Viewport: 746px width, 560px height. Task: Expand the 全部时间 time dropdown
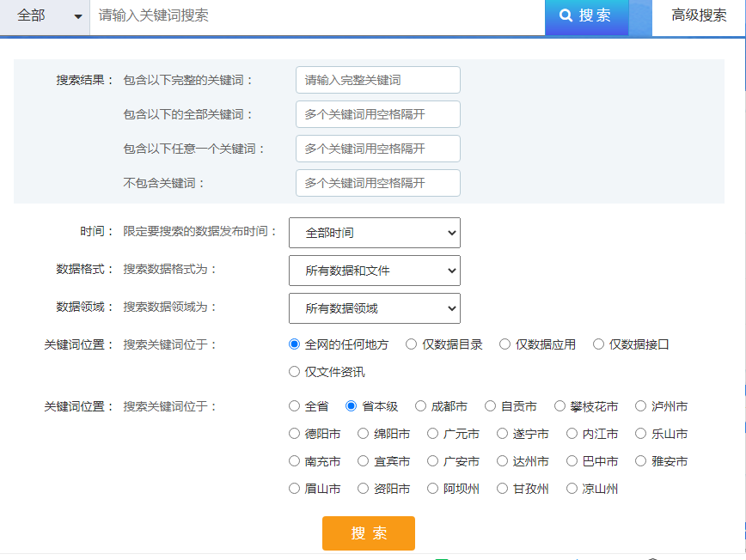[375, 233]
